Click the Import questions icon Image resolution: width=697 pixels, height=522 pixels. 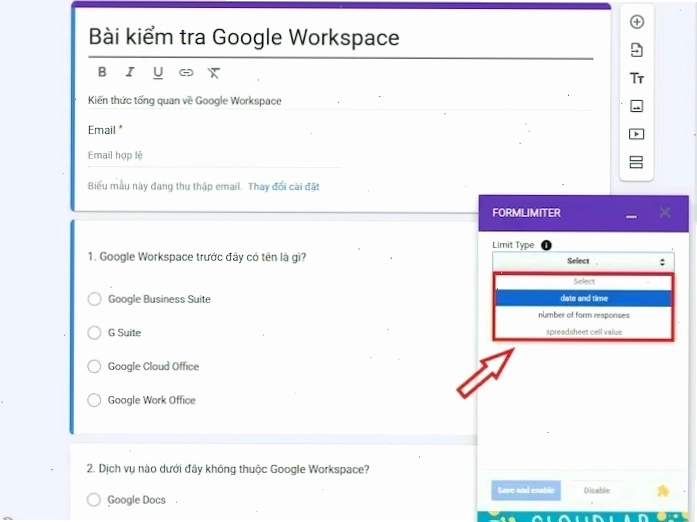coord(637,50)
